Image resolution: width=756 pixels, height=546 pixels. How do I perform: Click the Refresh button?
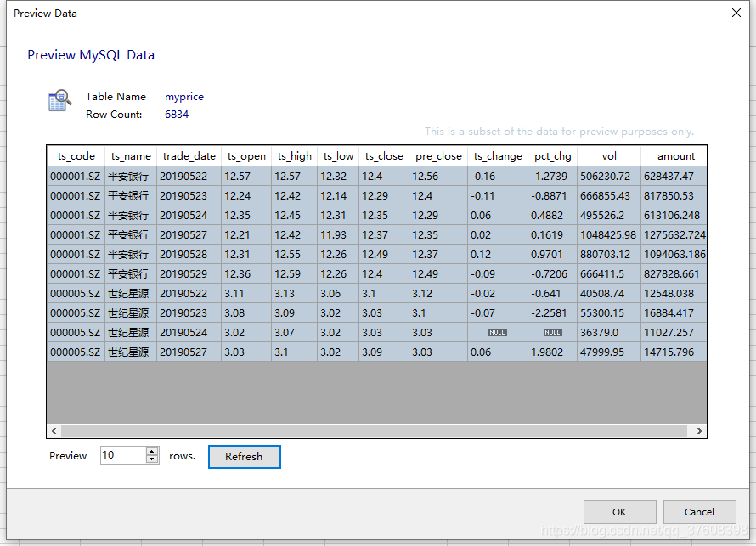tap(245, 456)
